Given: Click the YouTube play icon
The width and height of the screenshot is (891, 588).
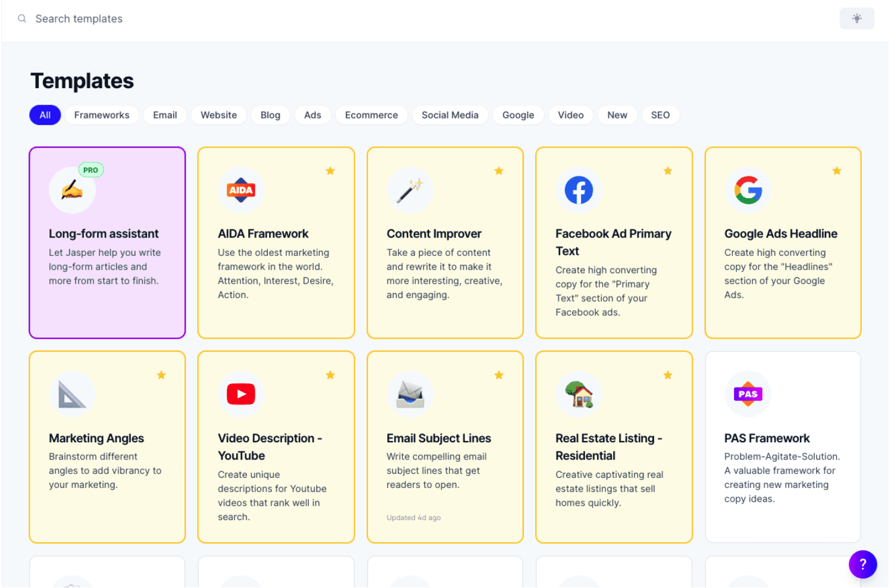Looking at the screenshot, I should (x=241, y=394).
